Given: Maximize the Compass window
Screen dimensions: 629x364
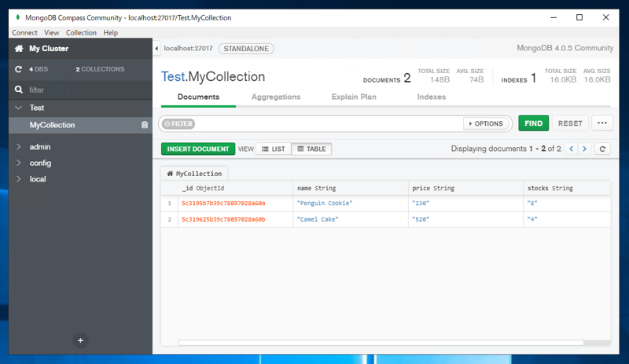Looking at the screenshot, I should click(579, 17).
